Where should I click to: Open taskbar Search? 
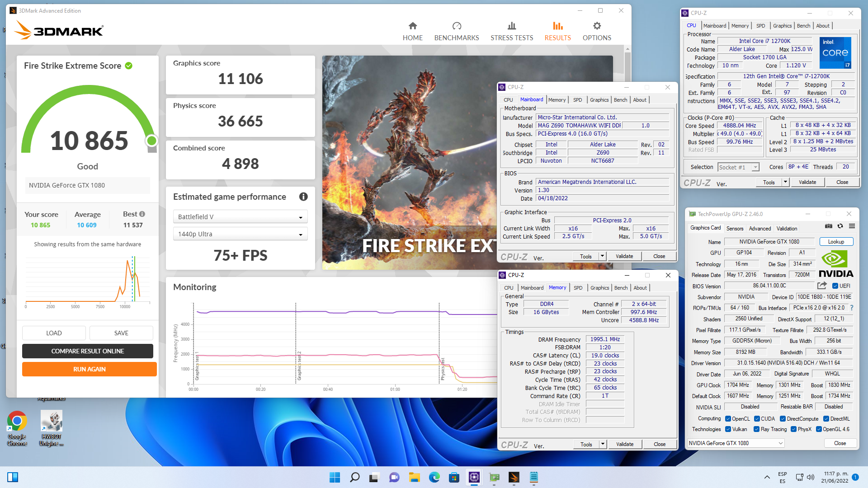355,477
